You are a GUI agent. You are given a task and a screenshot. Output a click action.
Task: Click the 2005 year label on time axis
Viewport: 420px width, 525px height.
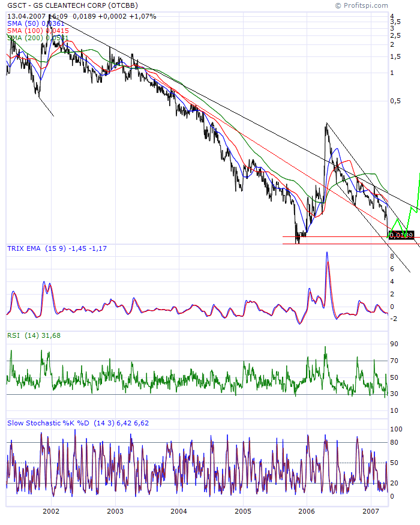tap(243, 511)
